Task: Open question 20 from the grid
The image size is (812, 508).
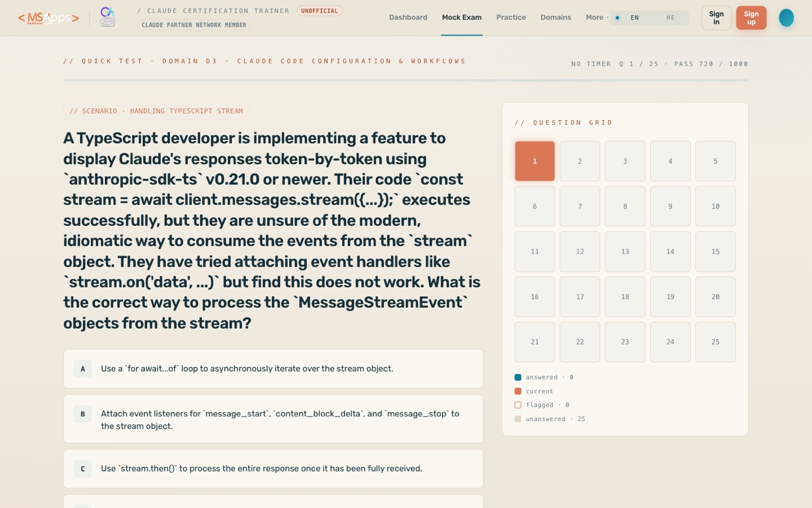Action: point(716,297)
